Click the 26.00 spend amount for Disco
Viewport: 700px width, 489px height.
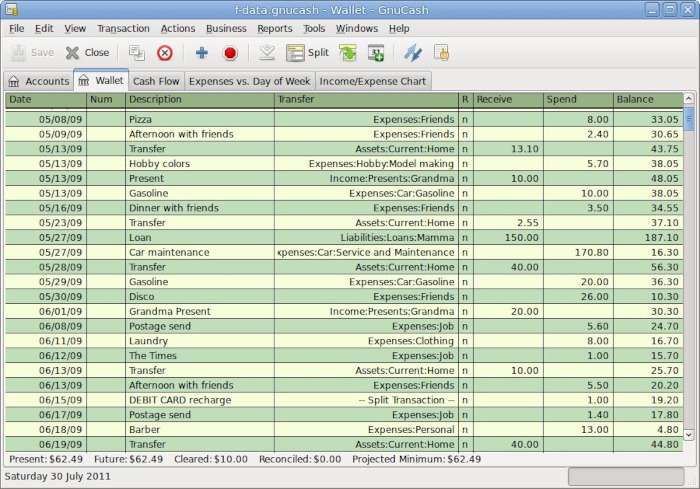coord(578,297)
